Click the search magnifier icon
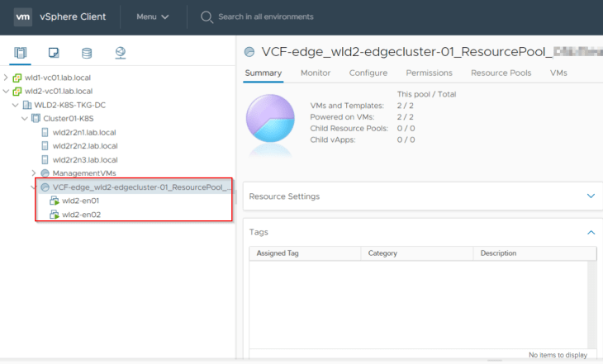Viewport: 603px width, 364px height. coord(207,17)
